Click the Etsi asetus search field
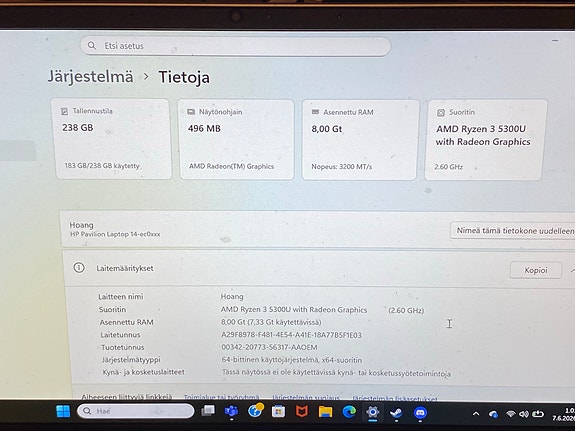575x431 pixels. pos(235,46)
